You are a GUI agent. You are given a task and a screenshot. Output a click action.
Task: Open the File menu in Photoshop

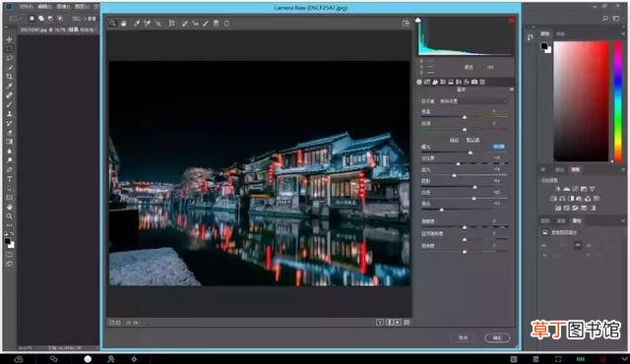coord(27,7)
